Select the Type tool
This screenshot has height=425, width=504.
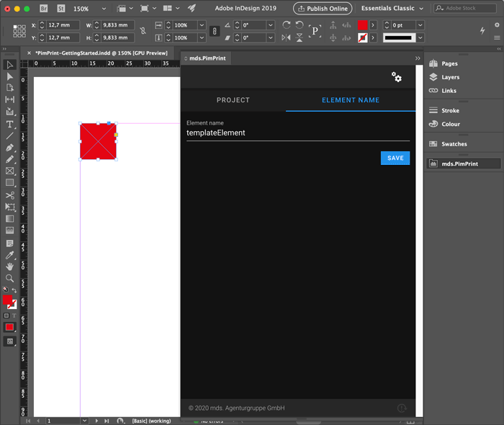click(x=9, y=124)
